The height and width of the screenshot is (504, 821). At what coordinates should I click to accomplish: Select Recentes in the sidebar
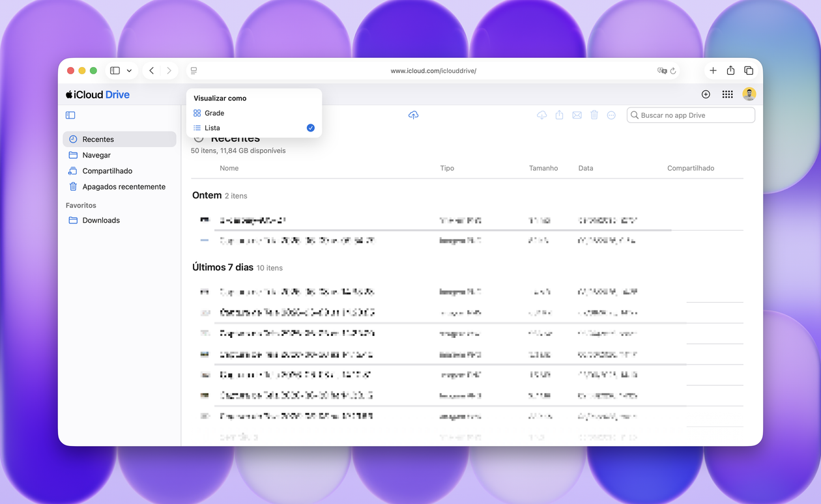[x=120, y=139]
